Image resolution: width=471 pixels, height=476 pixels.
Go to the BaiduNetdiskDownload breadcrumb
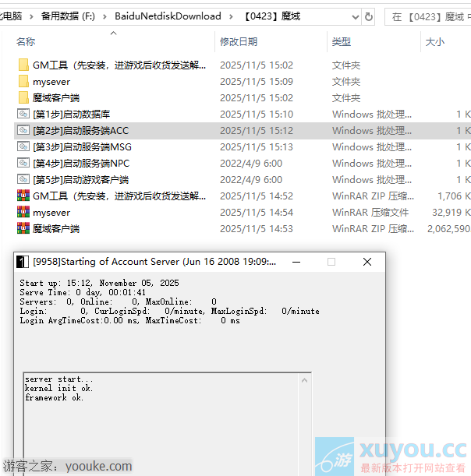tap(168, 16)
